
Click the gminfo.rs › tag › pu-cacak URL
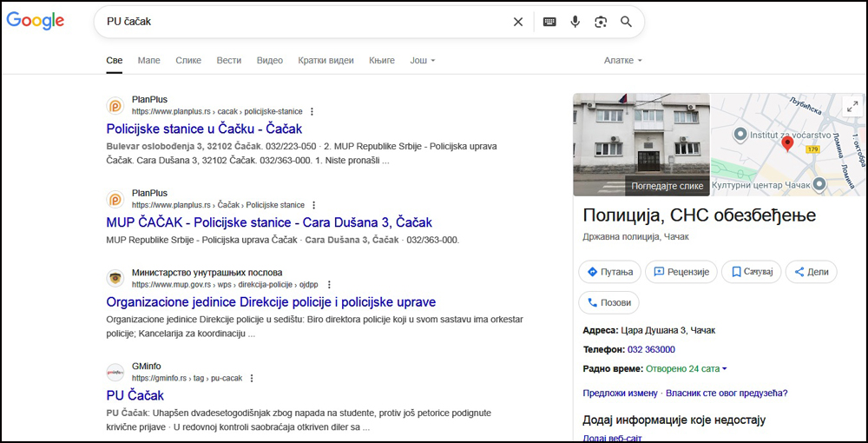tap(187, 378)
